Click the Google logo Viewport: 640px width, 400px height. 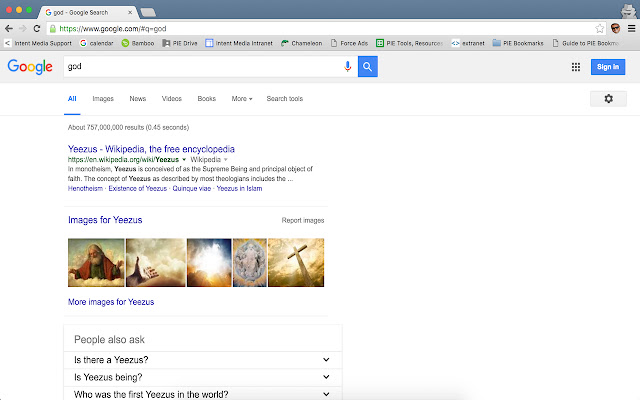30,67
